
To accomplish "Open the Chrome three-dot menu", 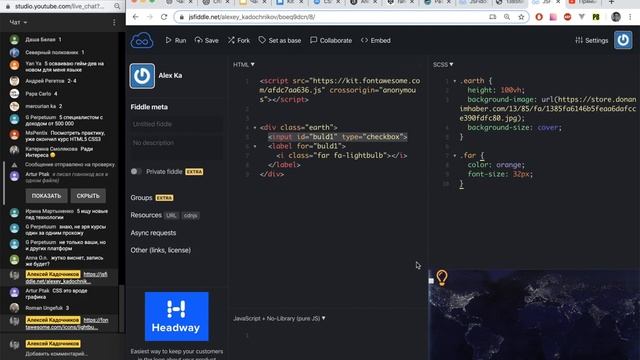I will [x=630, y=17].
